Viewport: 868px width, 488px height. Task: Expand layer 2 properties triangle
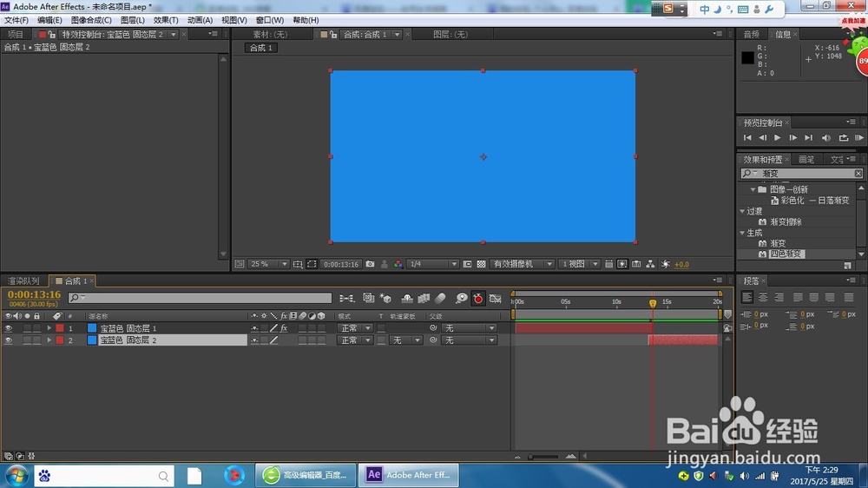click(x=49, y=340)
